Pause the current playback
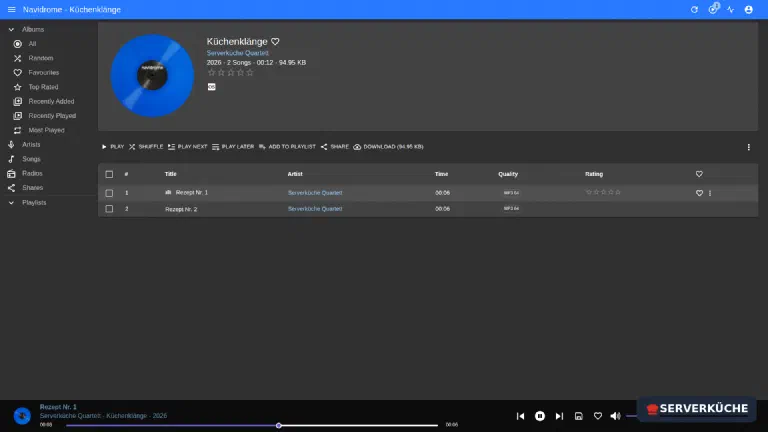Screen dimensions: 768x432 click(540, 416)
